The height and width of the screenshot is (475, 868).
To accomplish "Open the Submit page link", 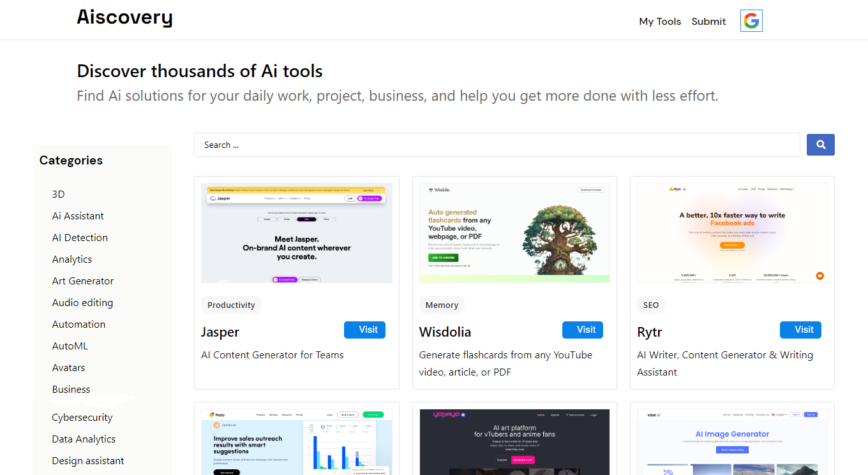I will coord(708,22).
